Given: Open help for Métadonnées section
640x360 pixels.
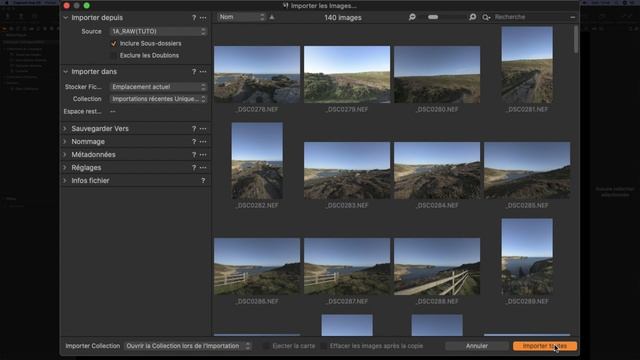Looking at the screenshot, I should (194, 155).
